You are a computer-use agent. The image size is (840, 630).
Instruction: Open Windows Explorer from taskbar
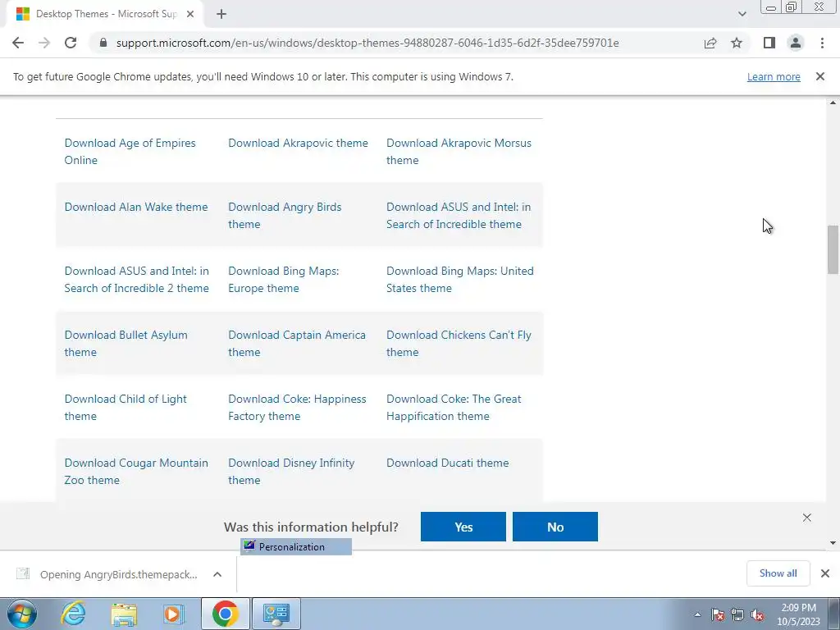coord(124,614)
